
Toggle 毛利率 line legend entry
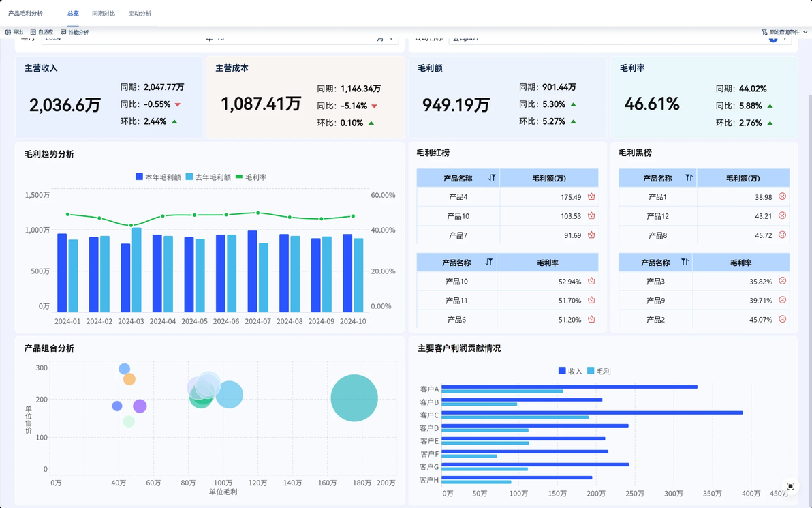(251, 177)
